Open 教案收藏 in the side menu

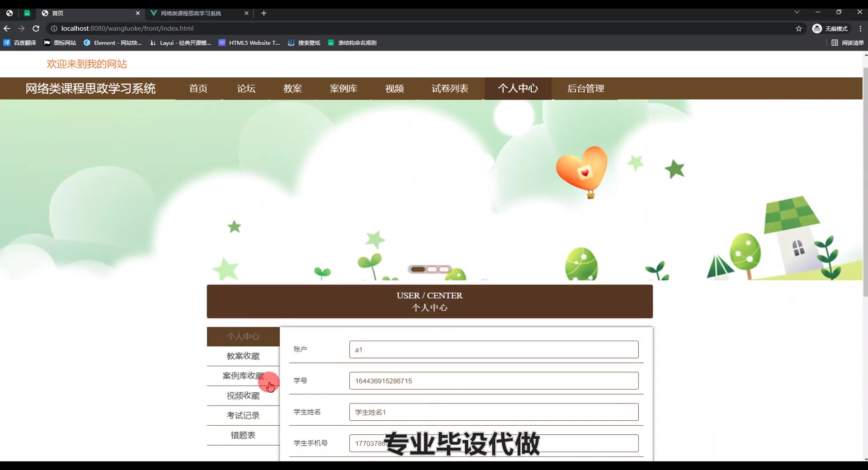point(243,356)
